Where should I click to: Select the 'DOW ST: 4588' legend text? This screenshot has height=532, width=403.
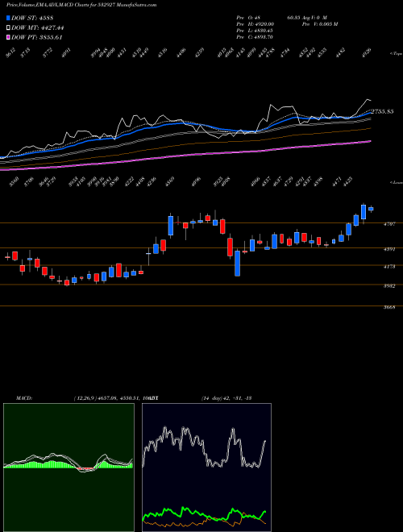32,18
